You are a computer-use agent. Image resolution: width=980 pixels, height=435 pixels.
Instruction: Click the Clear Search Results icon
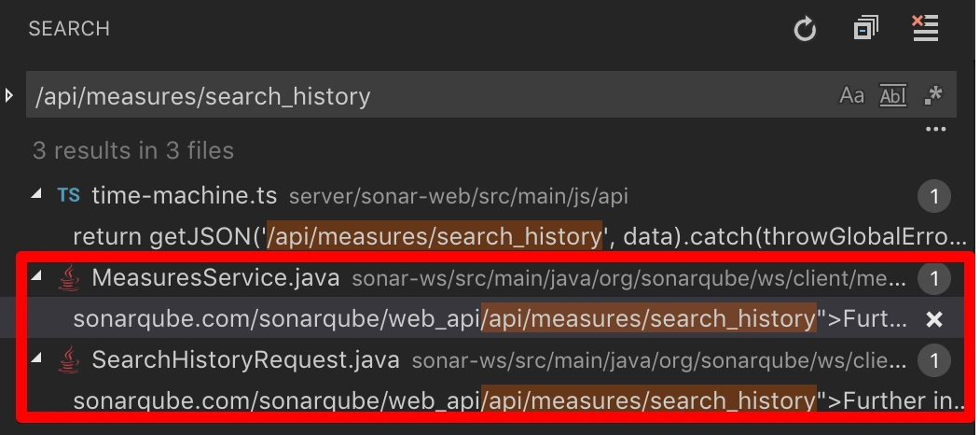(925, 29)
